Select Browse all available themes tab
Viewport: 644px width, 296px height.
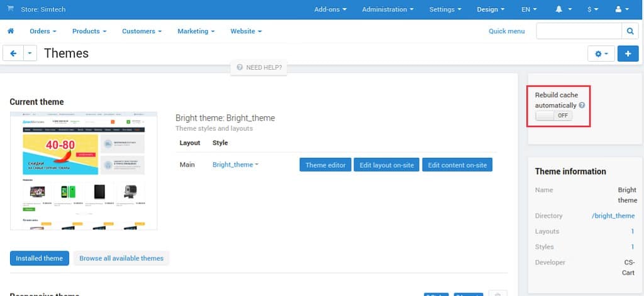(x=121, y=258)
